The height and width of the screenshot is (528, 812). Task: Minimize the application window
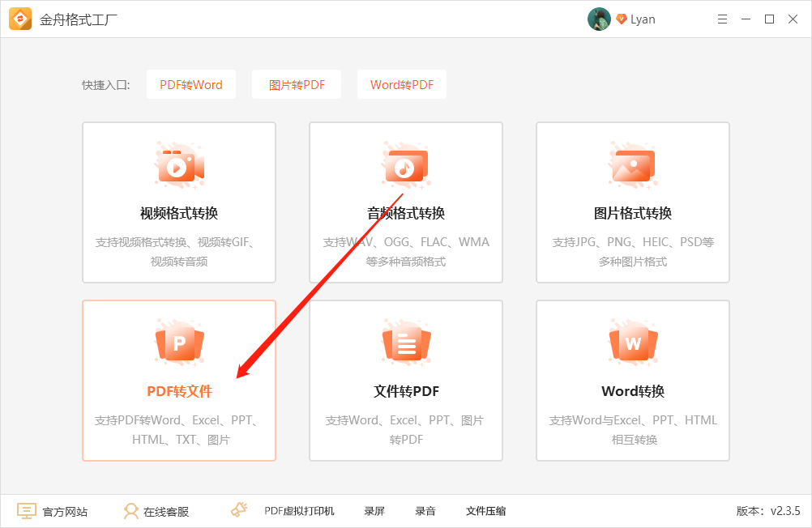tap(746, 19)
